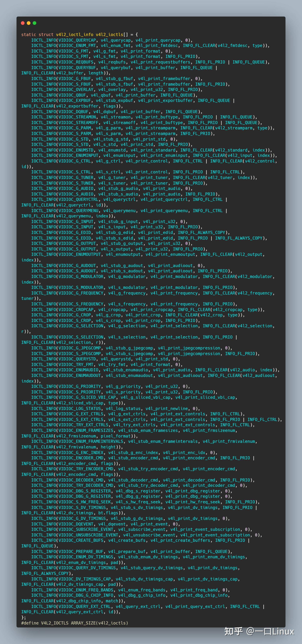The width and height of the screenshot is (302, 644).
Task: Click the VIDIOC_CROPCAP identifier
Action: (x=76, y=309)
